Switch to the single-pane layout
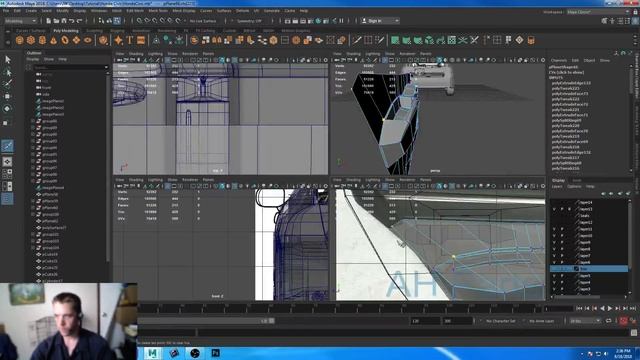This screenshot has width=640, height=360. [x=7, y=162]
